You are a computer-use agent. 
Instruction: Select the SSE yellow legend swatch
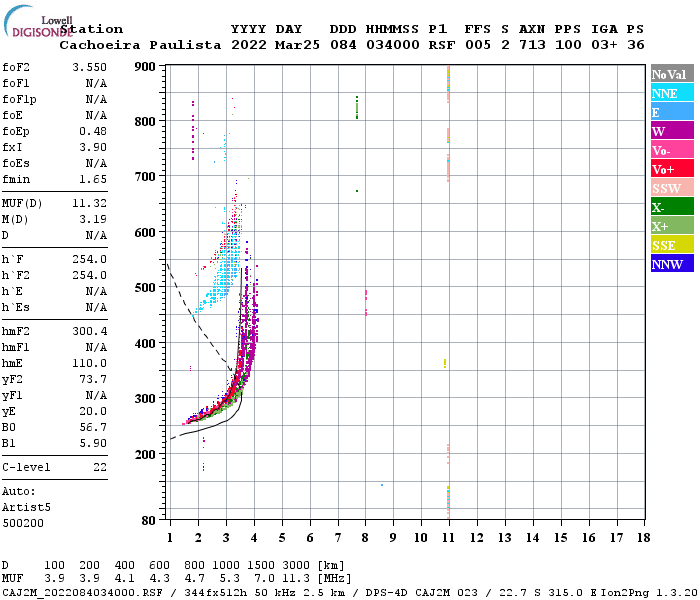click(x=672, y=245)
